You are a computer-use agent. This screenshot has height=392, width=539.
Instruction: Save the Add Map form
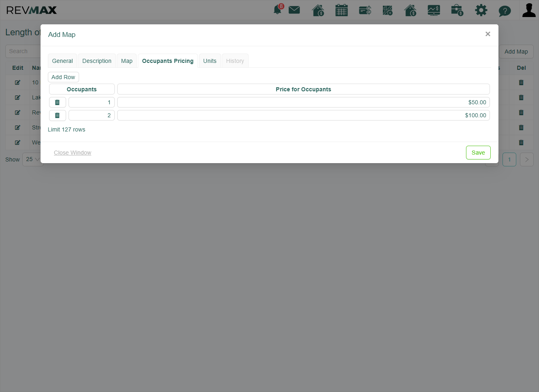point(478,153)
